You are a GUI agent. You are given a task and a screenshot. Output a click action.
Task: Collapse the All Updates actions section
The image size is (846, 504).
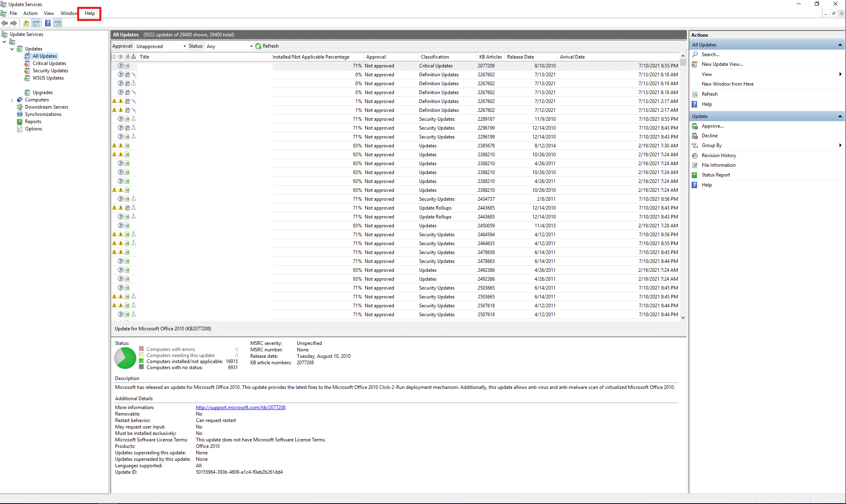(840, 45)
